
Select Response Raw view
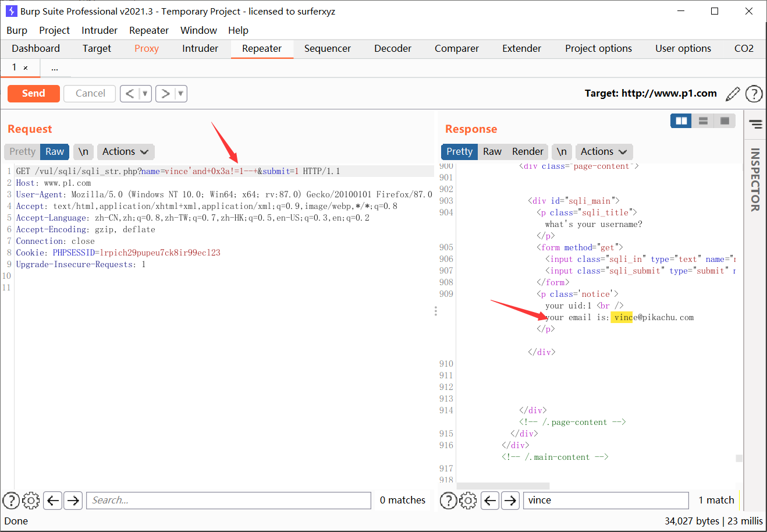click(x=492, y=151)
